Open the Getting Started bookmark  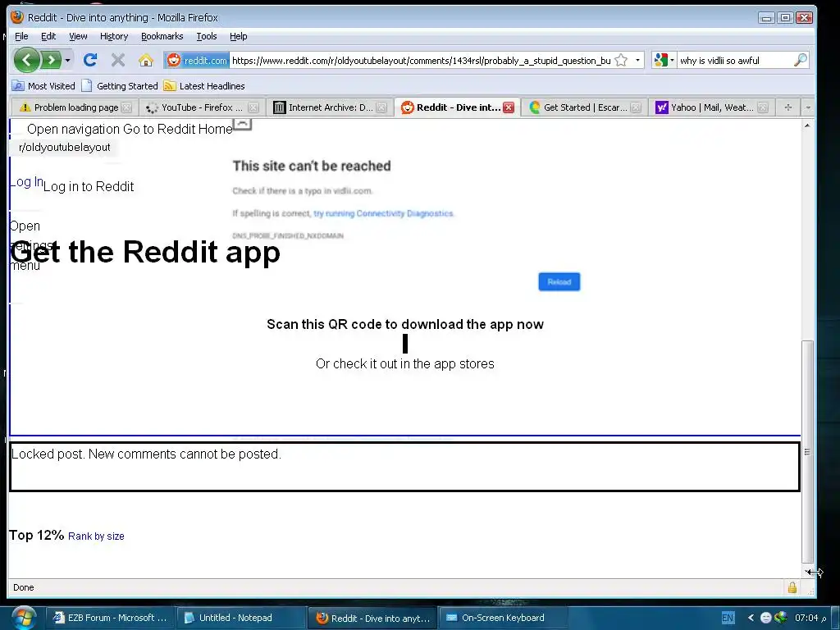120,85
